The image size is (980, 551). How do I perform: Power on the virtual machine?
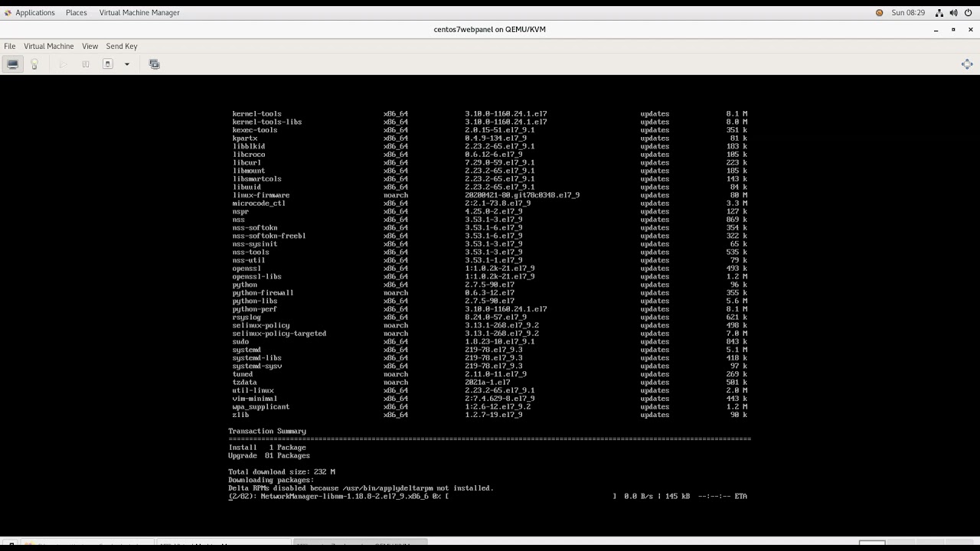pyautogui.click(x=63, y=64)
